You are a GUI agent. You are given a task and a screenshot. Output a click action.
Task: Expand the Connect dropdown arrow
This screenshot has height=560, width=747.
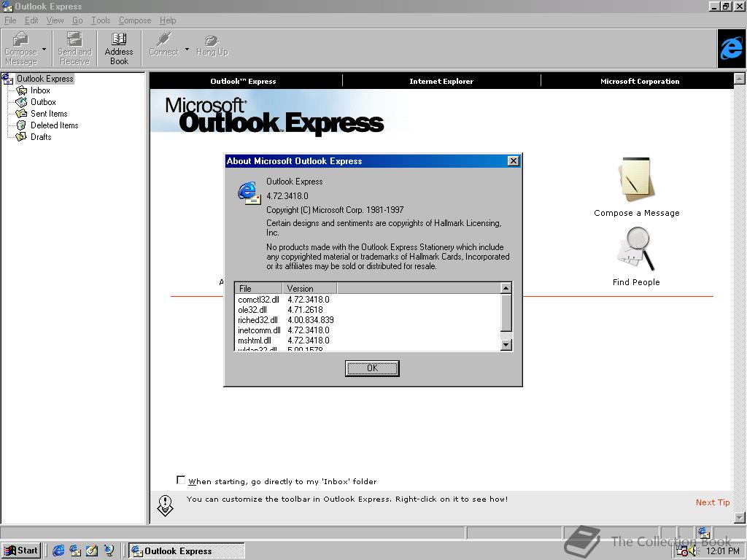tap(187, 49)
